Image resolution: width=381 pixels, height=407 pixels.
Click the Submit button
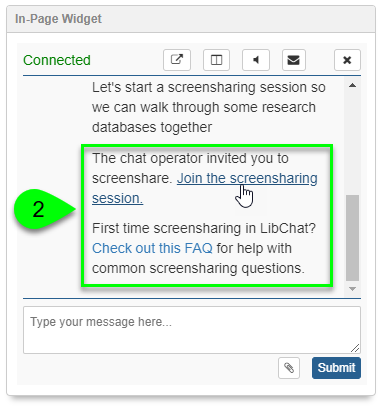tap(336, 368)
